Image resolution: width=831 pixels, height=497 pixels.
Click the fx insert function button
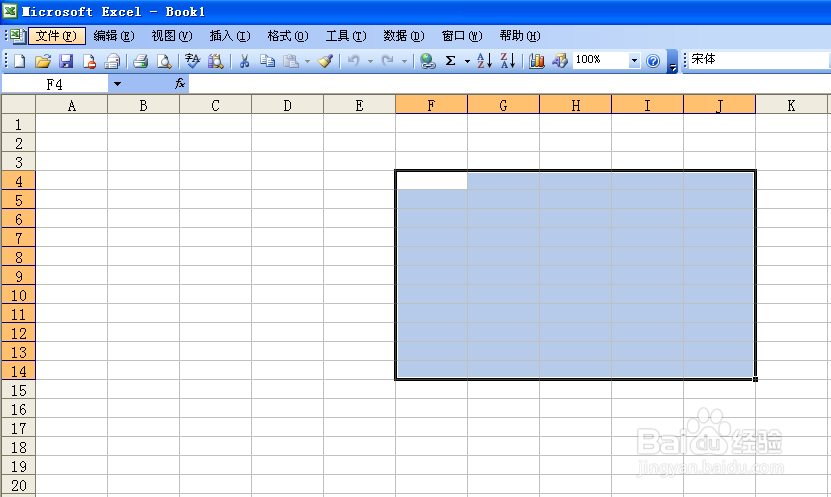pyautogui.click(x=180, y=83)
